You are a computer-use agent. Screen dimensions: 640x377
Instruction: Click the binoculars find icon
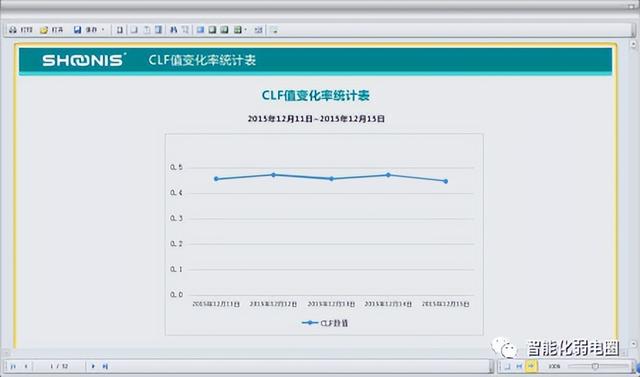point(173,30)
